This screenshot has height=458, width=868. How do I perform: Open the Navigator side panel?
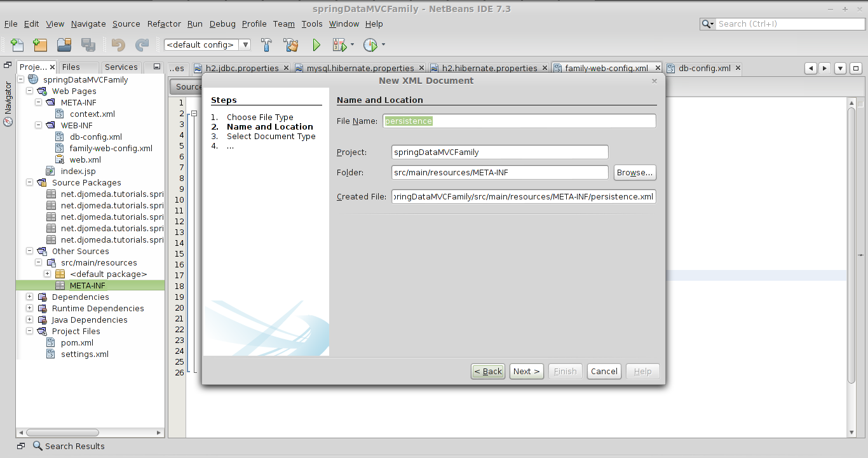point(8,103)
